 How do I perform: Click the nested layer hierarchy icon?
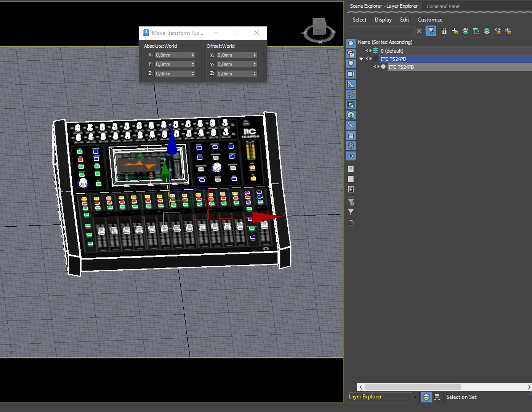pyautogui.click(x=476, y=31)
